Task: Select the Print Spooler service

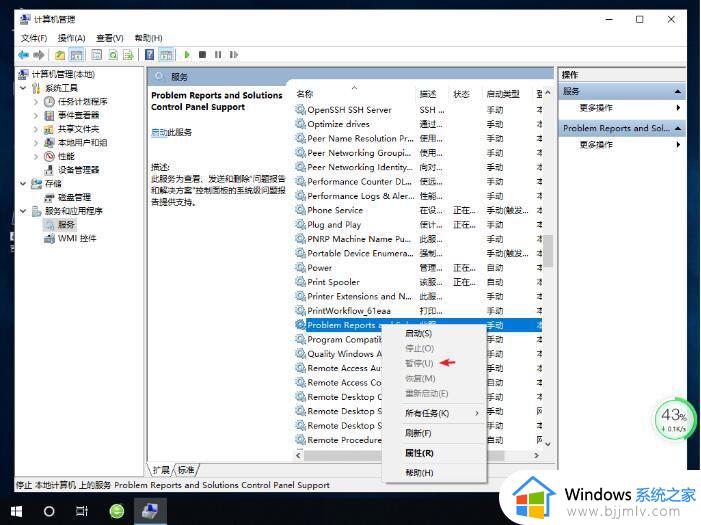Action: [334, 282]
